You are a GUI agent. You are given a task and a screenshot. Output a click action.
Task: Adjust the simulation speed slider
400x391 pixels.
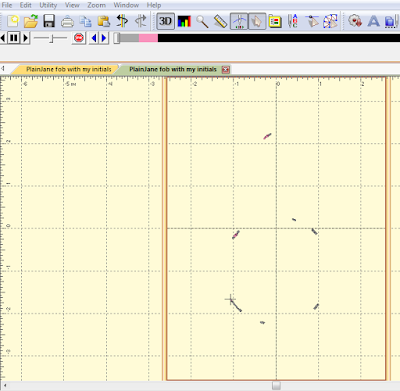pos(51,38)
